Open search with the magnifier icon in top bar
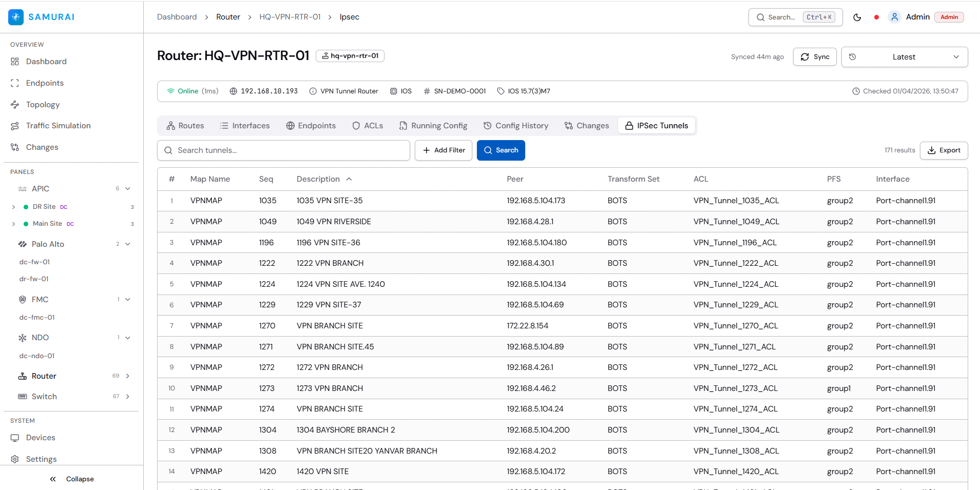This screenshot has height=490, width=980. (762, 17)
